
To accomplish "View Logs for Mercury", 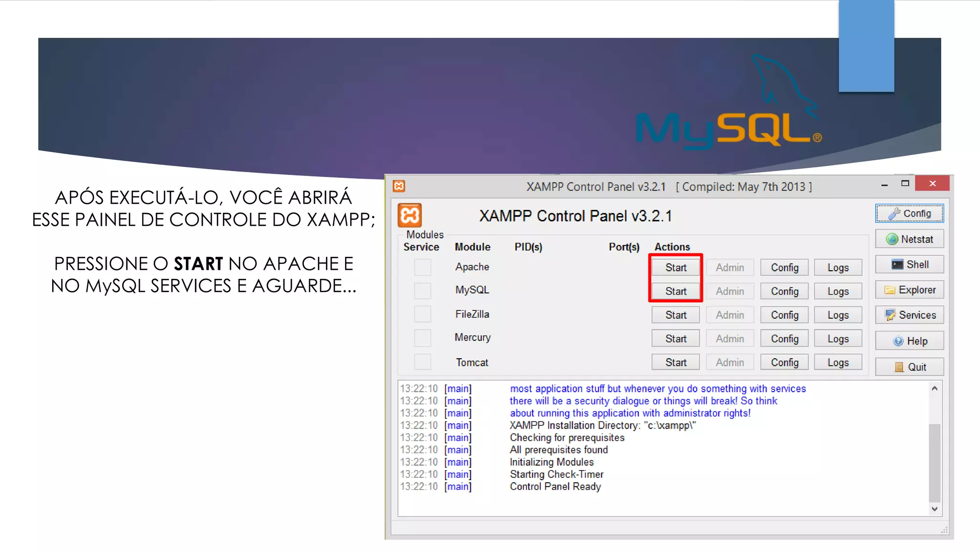I will point(838,339).
